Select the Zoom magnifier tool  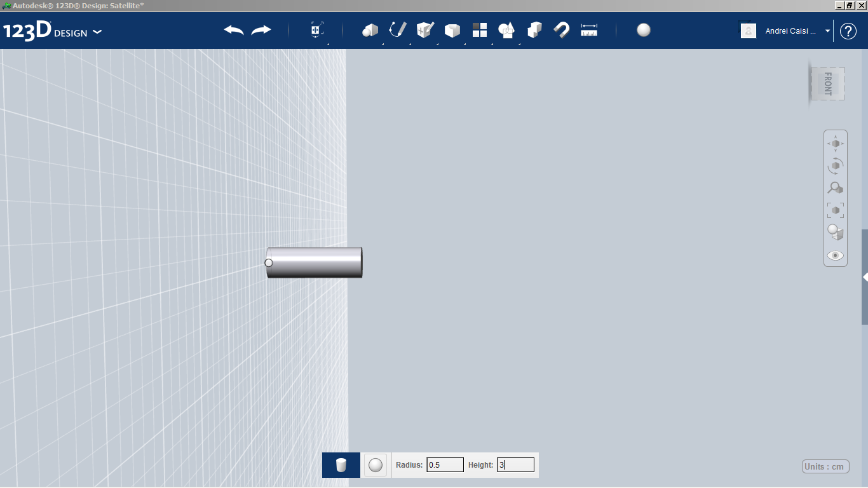[836, 188]
